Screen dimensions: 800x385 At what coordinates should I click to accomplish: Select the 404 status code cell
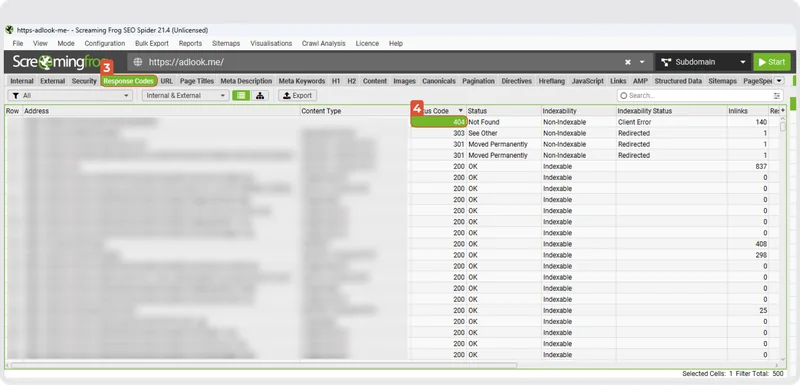click(x=439, y=122)
